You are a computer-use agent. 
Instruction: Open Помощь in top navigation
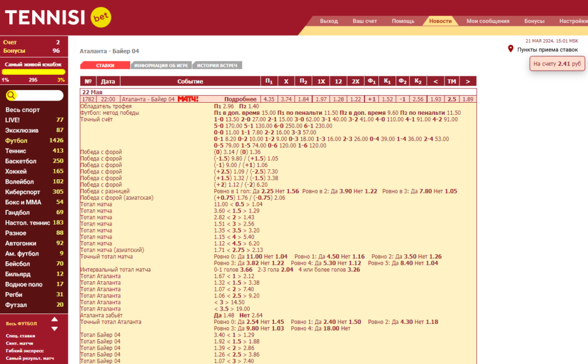(403, 21)
